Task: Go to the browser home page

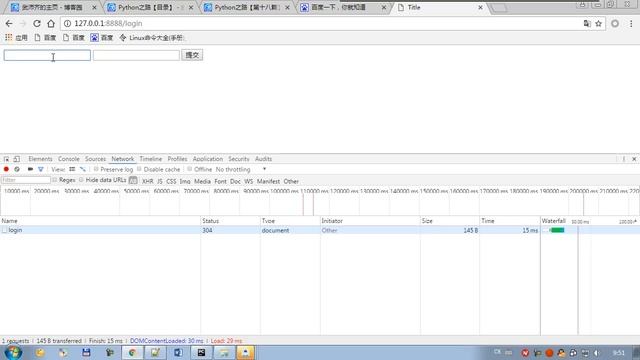Action: point(51,24)
